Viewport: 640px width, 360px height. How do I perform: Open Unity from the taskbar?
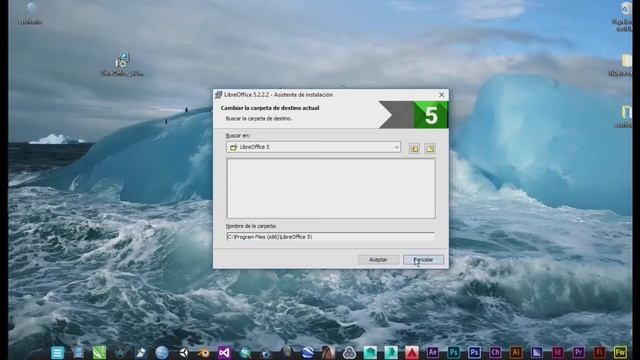(183, 352)
